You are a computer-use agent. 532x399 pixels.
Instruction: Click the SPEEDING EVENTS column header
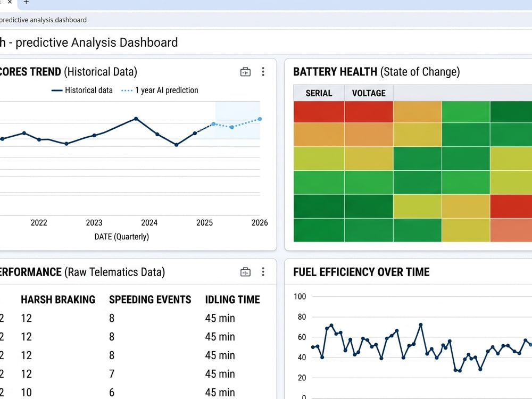click(x=150, y=300)
